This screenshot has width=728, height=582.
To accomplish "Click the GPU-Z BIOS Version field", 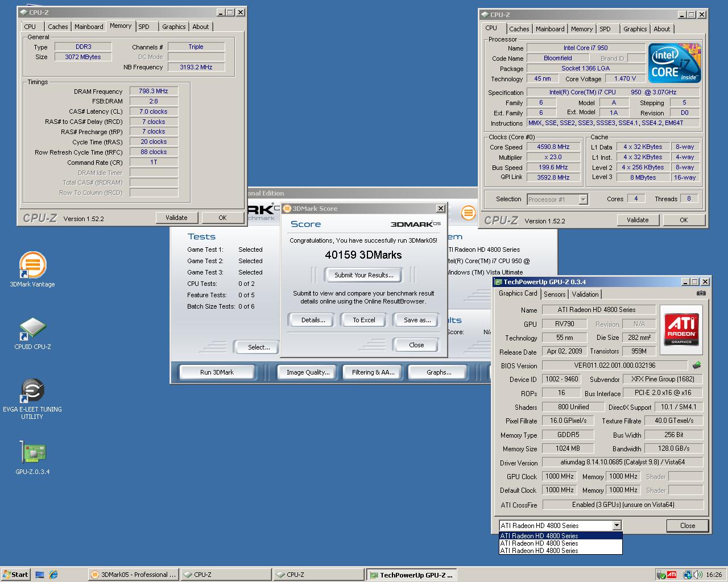I will pyautogui.click(x=615, y=365).
